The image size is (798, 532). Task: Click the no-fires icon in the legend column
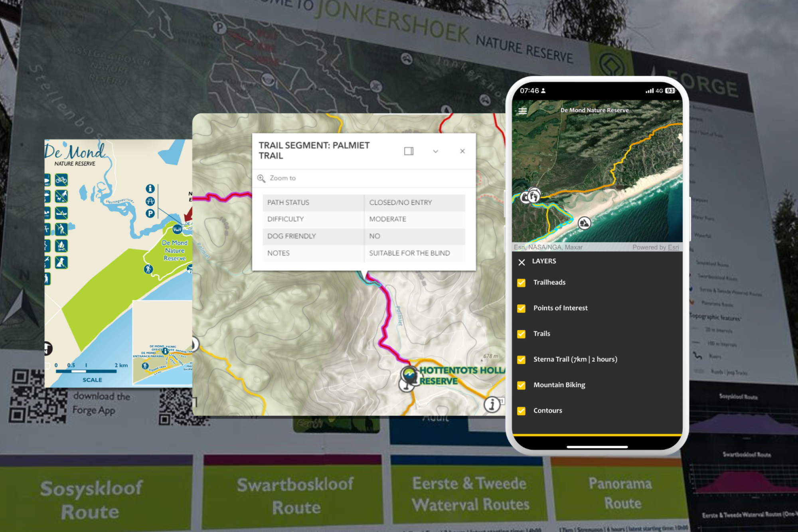61,246
